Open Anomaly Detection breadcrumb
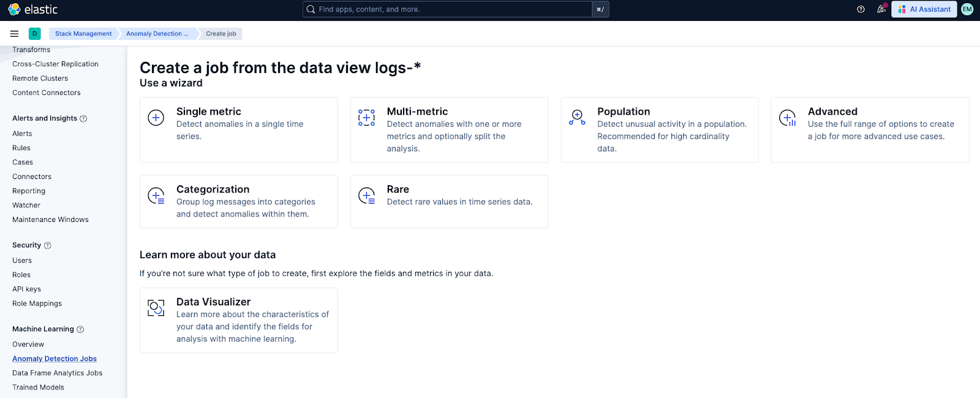Screen dimensions: 980x398 157,34
